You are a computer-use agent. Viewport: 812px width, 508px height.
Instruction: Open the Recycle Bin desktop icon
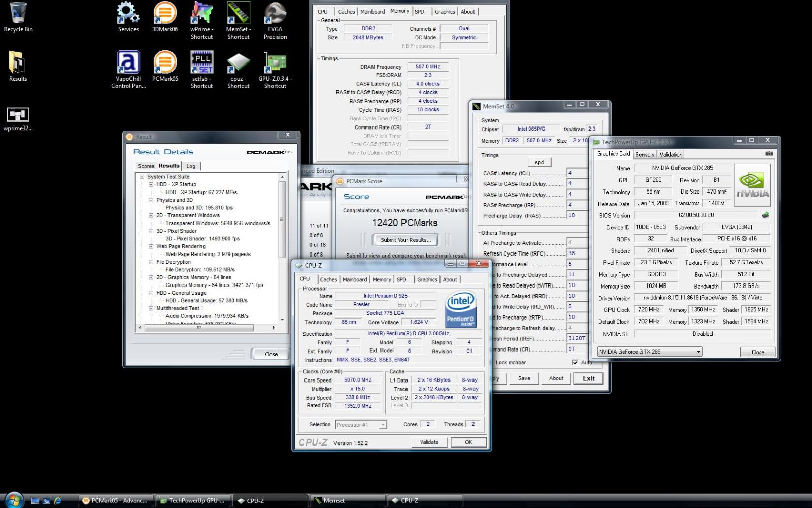coord(18,17)
